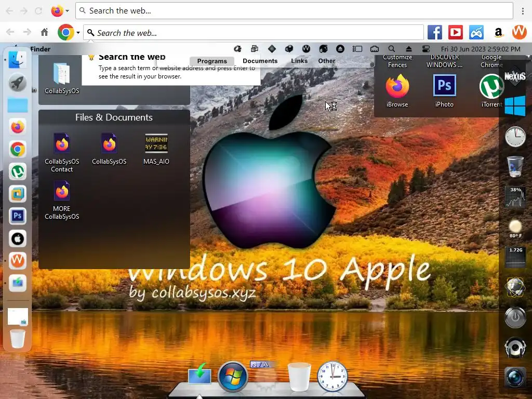
Task: Click black Apple icon in left dock
Action: (x=17, y=238)
